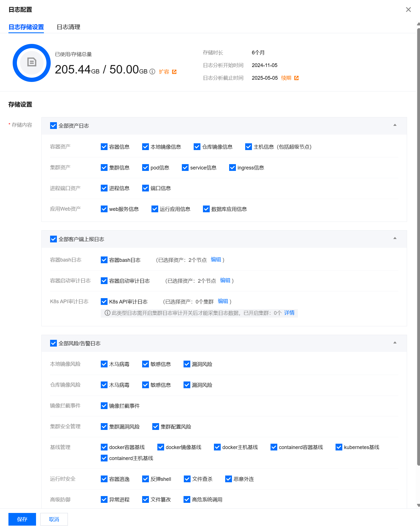Open the external link icon next to 扩容
This screenshot has width=420, height=529.
click(174, 72)
